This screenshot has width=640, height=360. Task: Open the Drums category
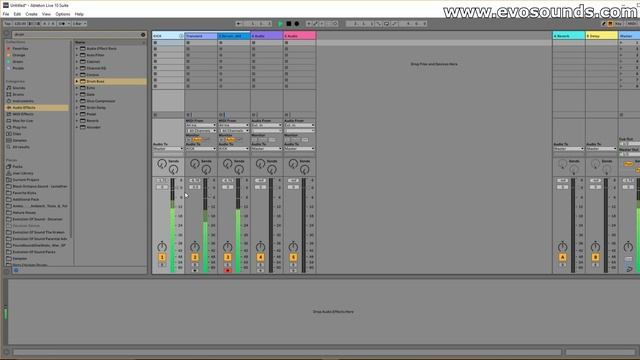[18, 94]
